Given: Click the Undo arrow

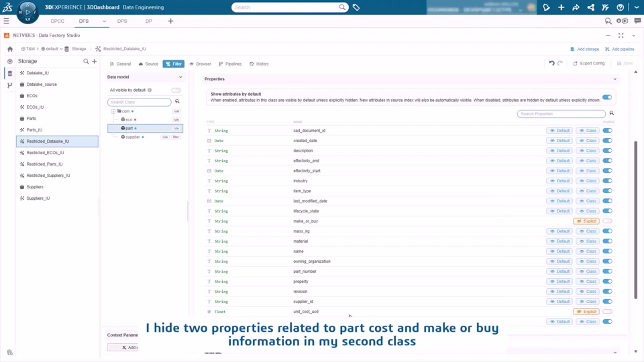Looking at the screenshot, I should [551, 63].
